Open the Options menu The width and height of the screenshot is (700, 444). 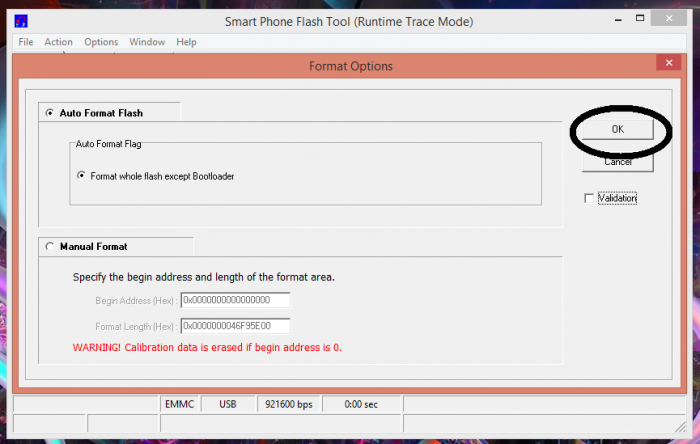tap(101, 42)
